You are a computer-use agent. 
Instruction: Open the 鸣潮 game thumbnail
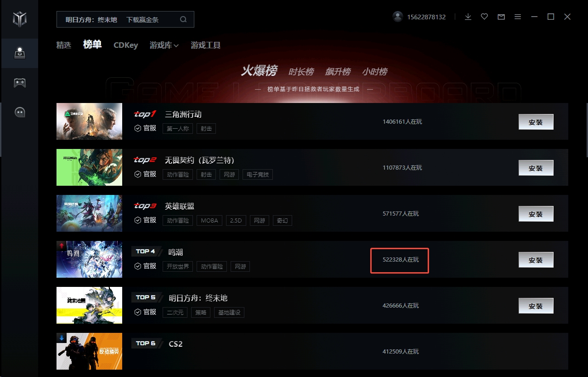click(x=89, y=259)
